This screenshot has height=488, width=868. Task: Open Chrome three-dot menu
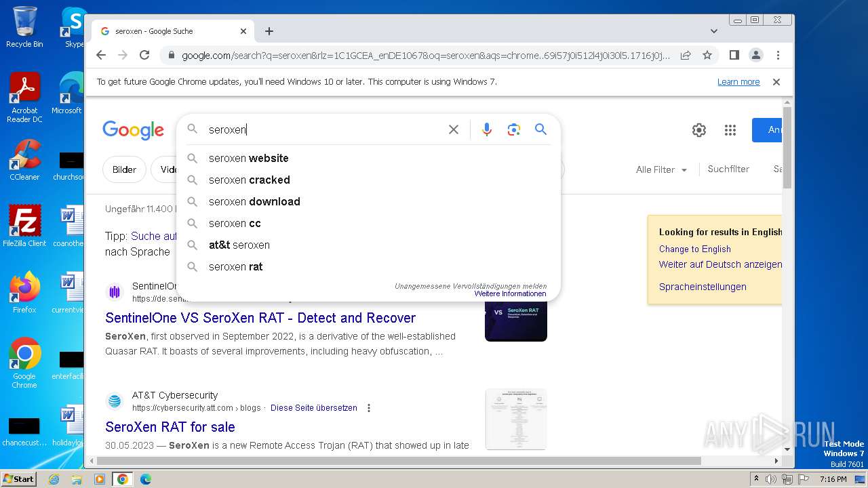coord(778,55)
